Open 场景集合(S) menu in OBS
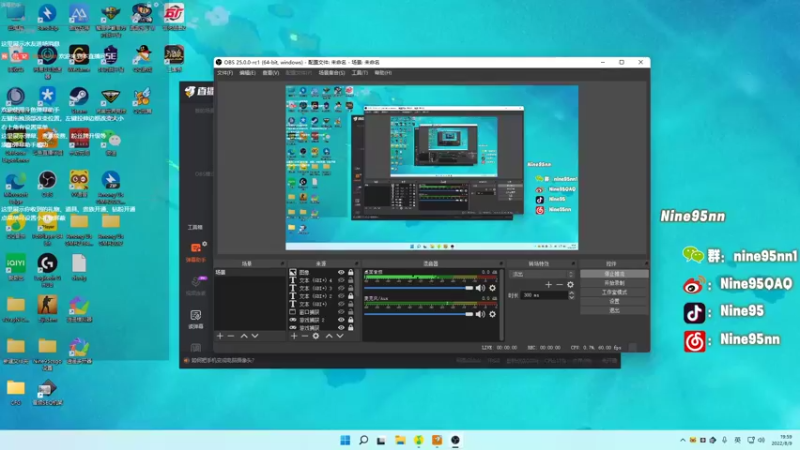 332,73
